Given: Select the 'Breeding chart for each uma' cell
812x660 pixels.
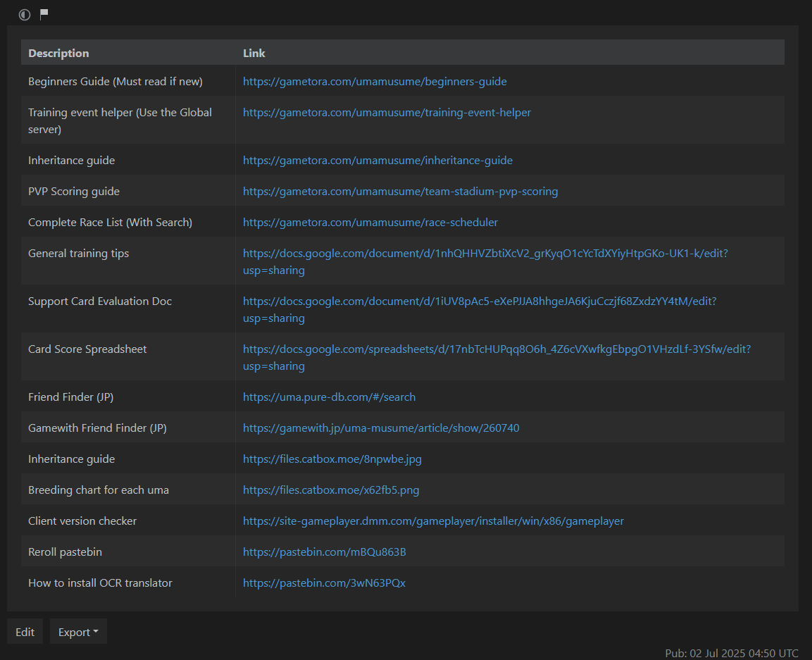Looking at the screenshot, I should (128, 490).
